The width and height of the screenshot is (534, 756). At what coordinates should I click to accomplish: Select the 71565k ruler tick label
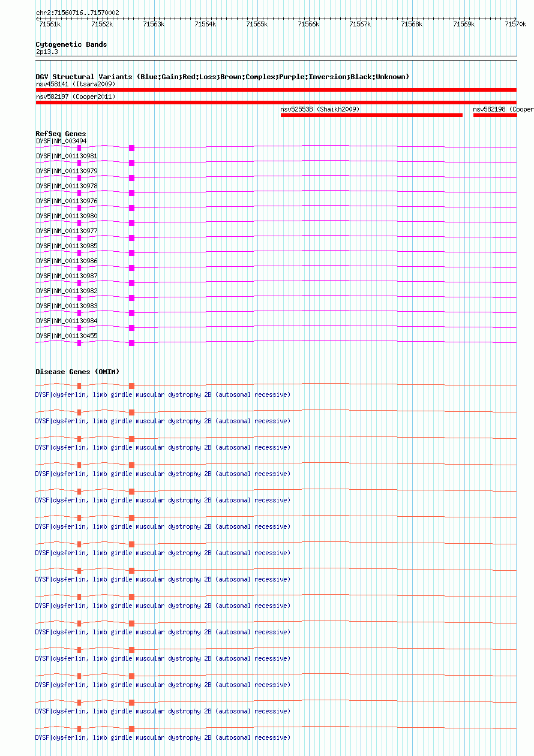[257, 24]
